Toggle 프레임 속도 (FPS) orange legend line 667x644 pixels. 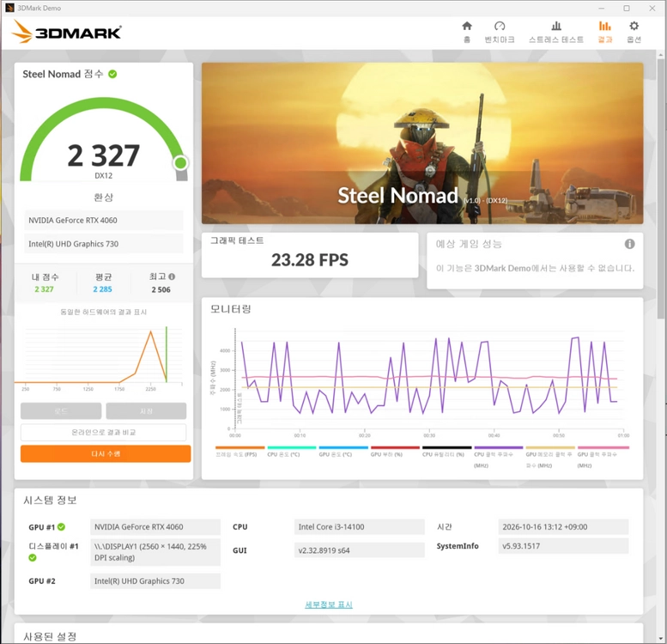pos(240,447)
